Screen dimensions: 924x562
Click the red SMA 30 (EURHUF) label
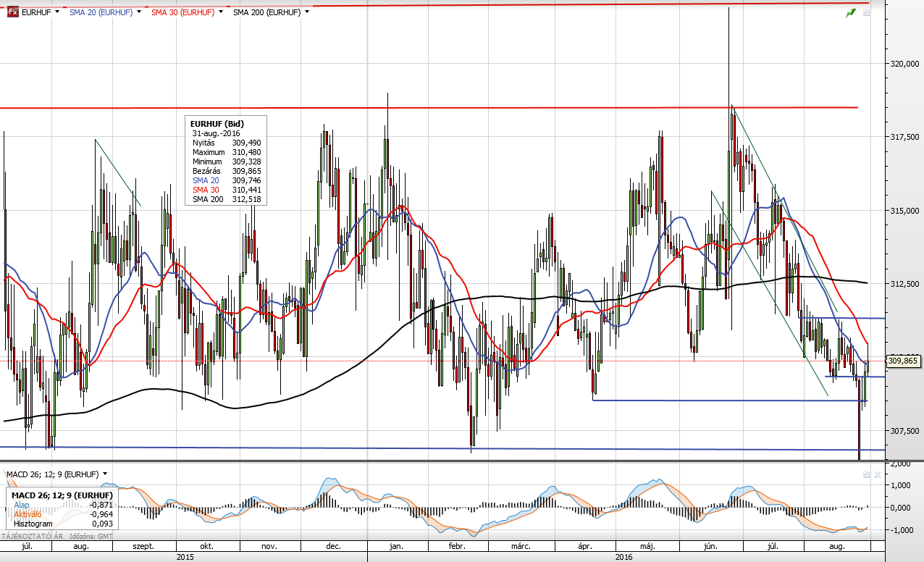tap(182, 12)
